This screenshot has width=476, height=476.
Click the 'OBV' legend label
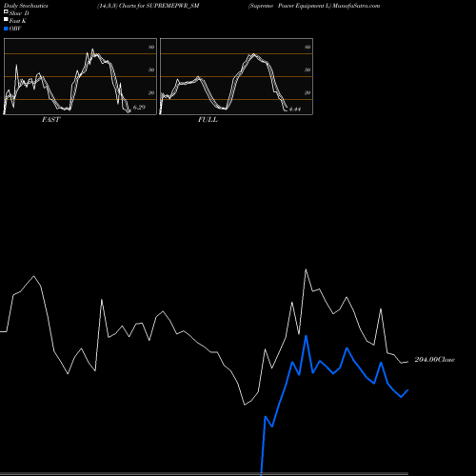click(x=15, y=29)
